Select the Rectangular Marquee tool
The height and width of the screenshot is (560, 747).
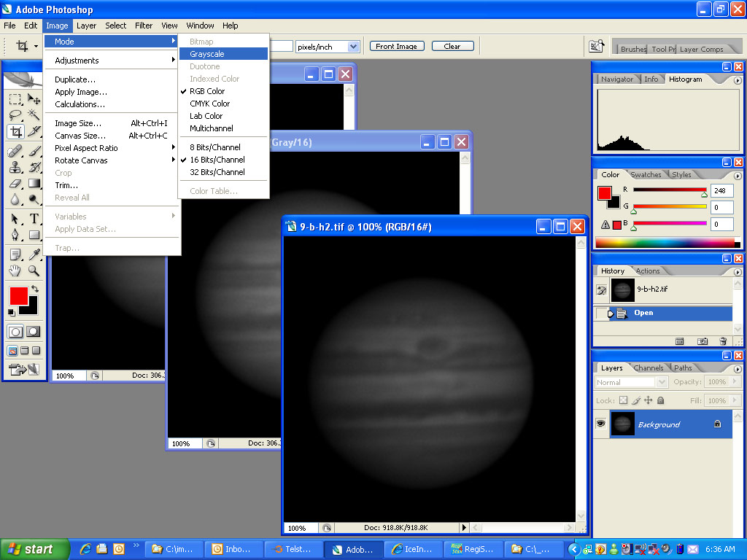point(15,99)
